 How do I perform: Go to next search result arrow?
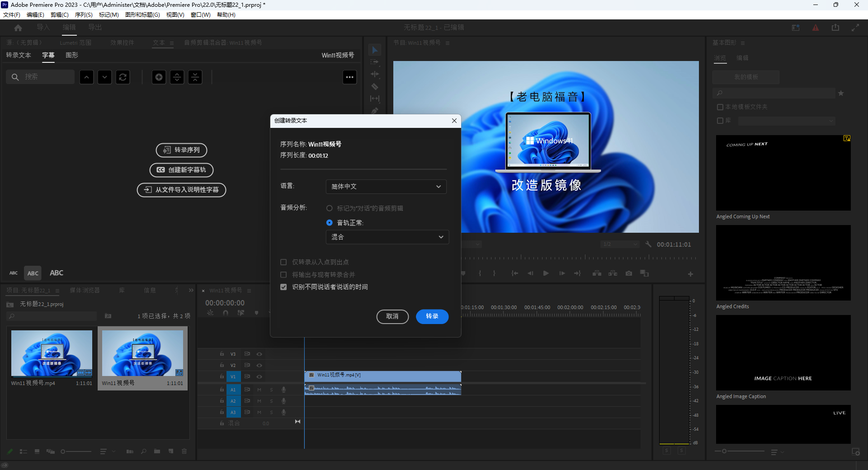[x=104, y=77]
